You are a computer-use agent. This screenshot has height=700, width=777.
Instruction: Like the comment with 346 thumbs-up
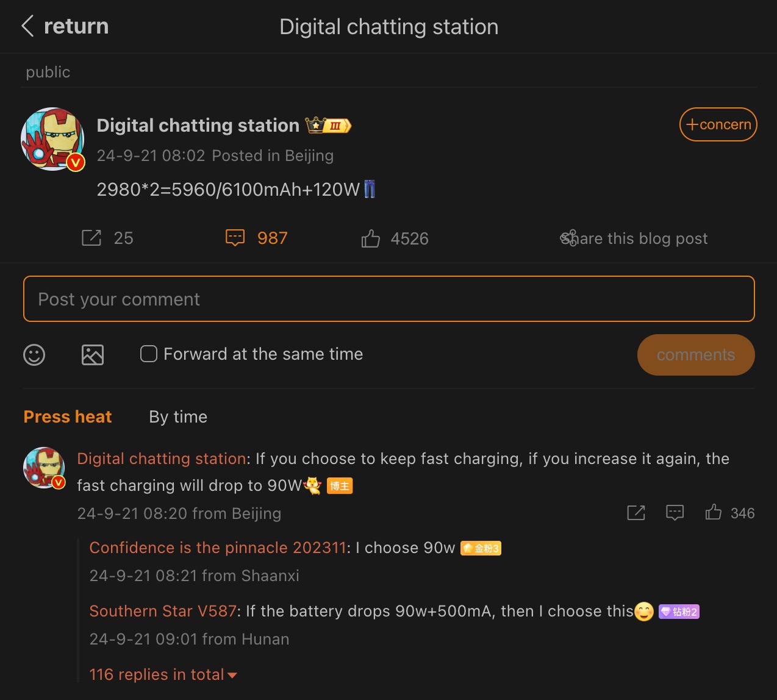point(714,513)
